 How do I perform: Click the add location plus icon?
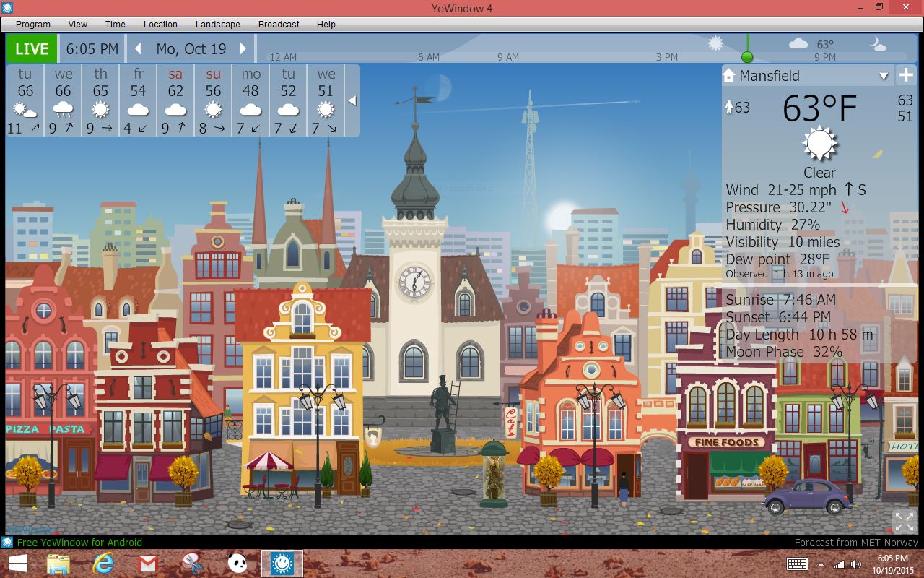click(905, 75)
